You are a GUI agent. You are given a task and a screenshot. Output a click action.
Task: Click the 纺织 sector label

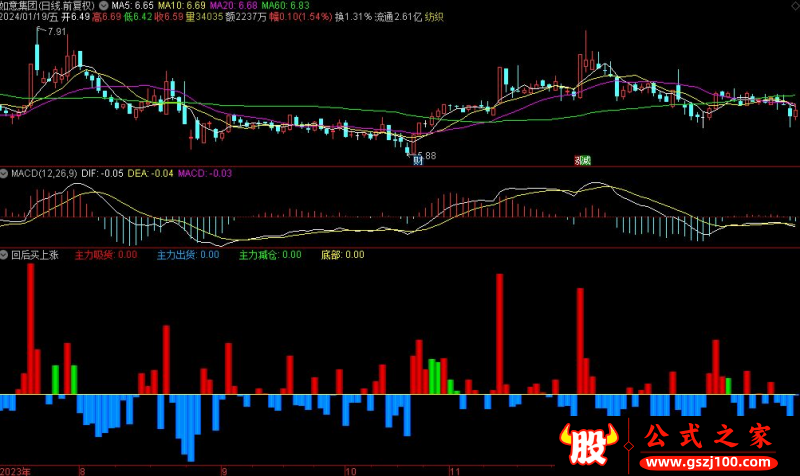(x=435, y=17)
